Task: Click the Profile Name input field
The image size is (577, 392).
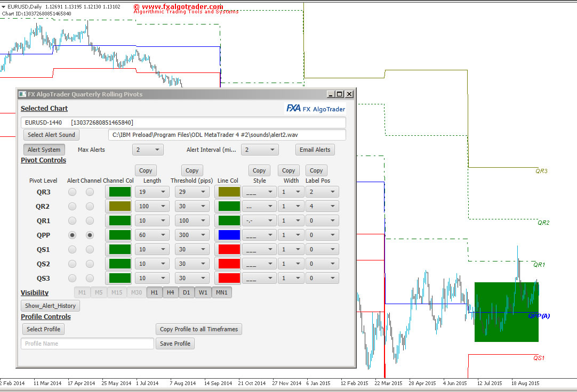Action: pyautogui.click(x=87, y=344)
